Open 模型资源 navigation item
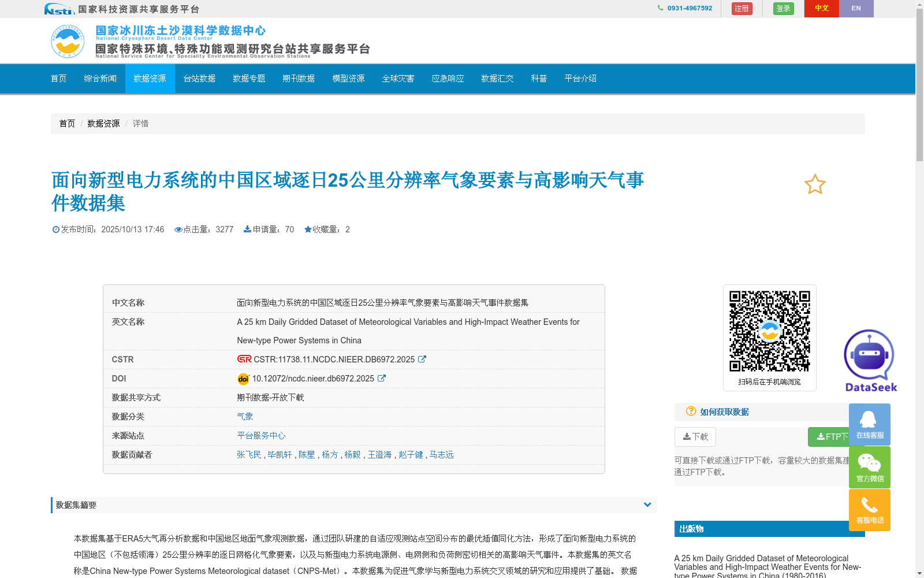This screenshot has height=578, width=924. [x=348, y=79]
